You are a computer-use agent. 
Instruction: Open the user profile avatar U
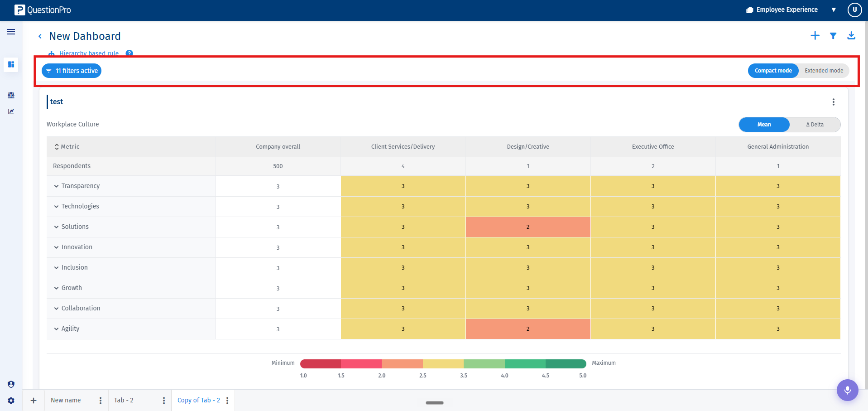[x=854, y=10]
